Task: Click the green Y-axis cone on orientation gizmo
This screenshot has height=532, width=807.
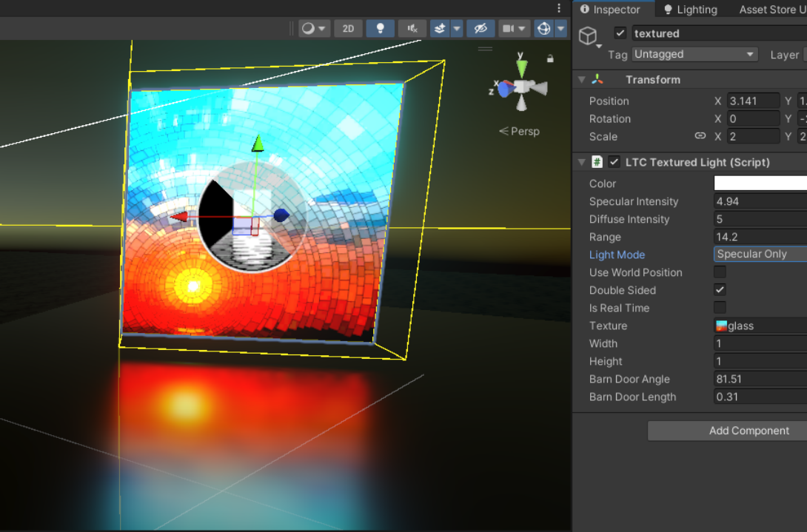Action: point(522,67)
